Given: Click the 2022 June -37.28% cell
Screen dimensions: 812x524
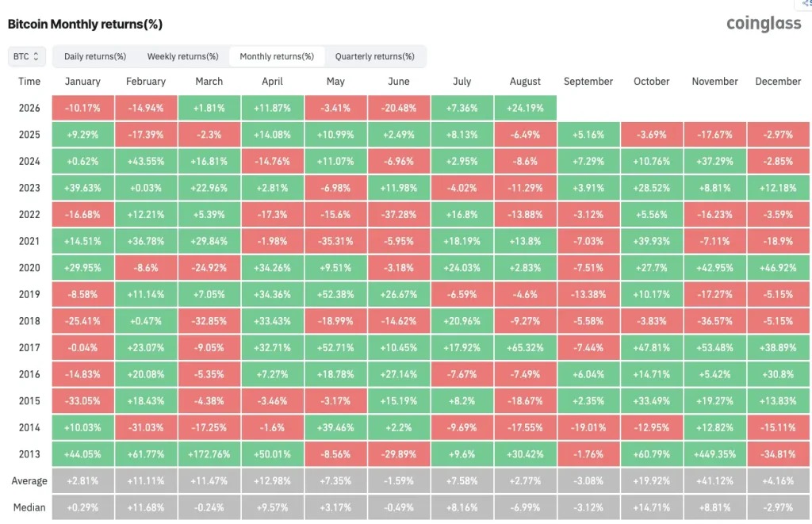Looking at the screenshot, I should coord(399,214).
